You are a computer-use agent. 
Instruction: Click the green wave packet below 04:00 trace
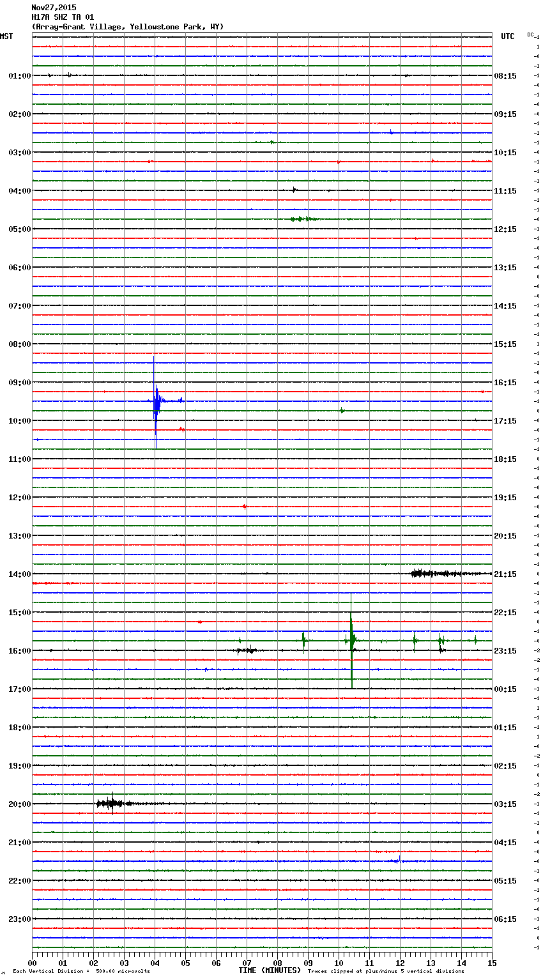[x=305, y=219]
